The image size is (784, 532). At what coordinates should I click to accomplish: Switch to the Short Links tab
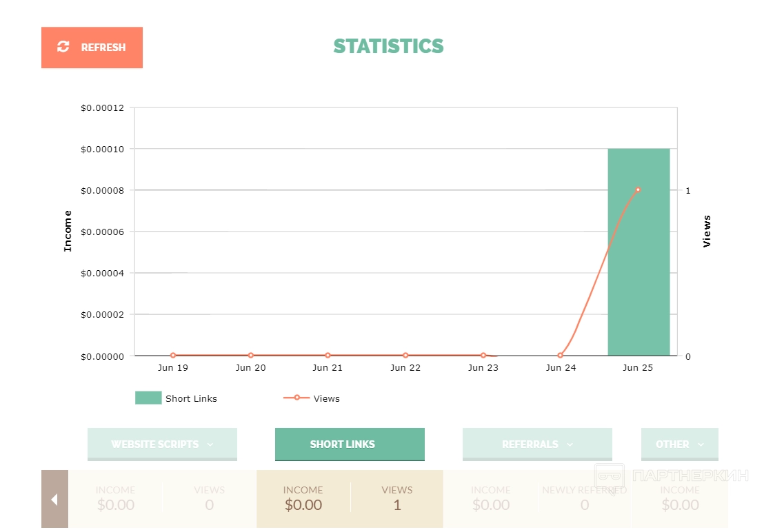pos(350,444)
